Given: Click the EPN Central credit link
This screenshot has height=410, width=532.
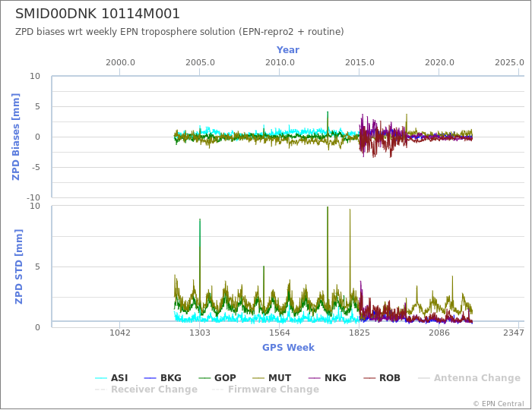Looking at the screenshot, I should [499, 404].
